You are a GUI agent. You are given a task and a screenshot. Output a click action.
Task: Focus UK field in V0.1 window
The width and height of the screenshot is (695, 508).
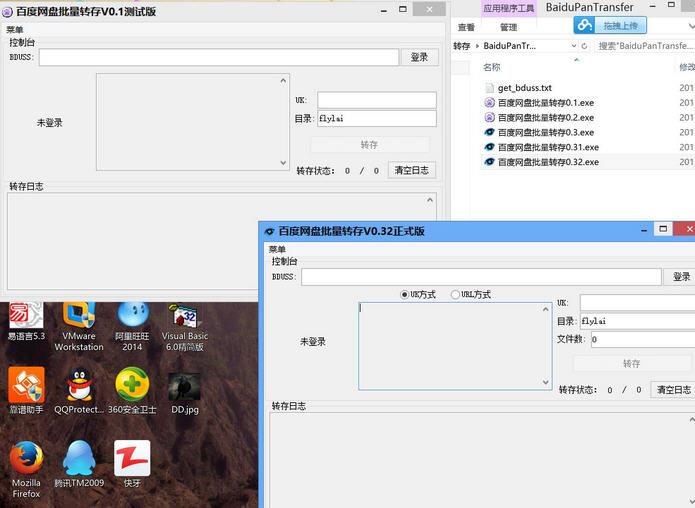377,100
